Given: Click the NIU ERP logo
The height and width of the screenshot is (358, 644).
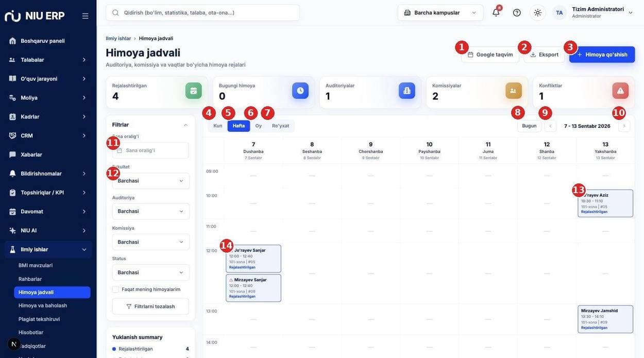Looking at the screenshot, I should tap(35, 16).
